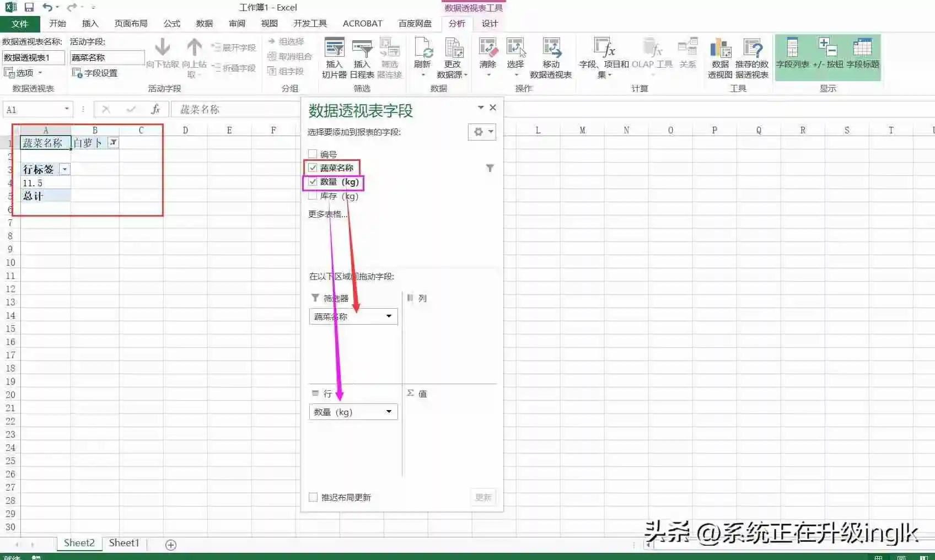
Task: Check the 库存 (kg) field checkbox
Action: (x=313, y=196)
